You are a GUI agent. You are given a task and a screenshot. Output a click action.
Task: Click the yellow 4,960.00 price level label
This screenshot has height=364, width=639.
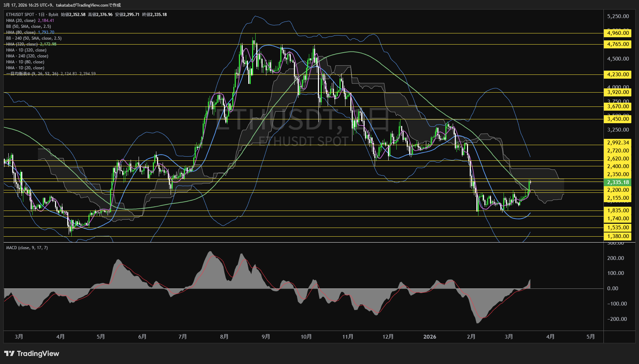tap(618, 33)
